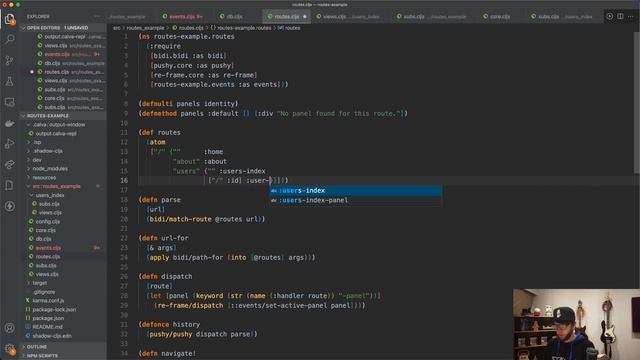Collapse the users_index folder
Image resolution: width=640 pixels, height=360 pixels.
coord(49,195)
